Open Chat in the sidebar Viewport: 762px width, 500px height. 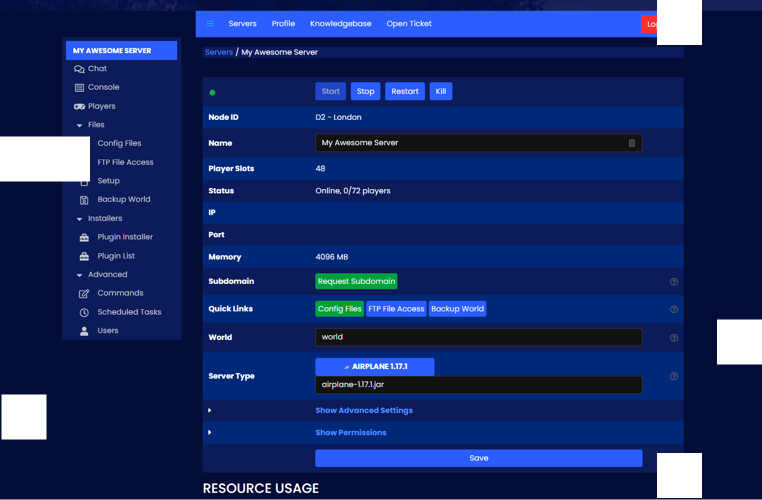97,69
